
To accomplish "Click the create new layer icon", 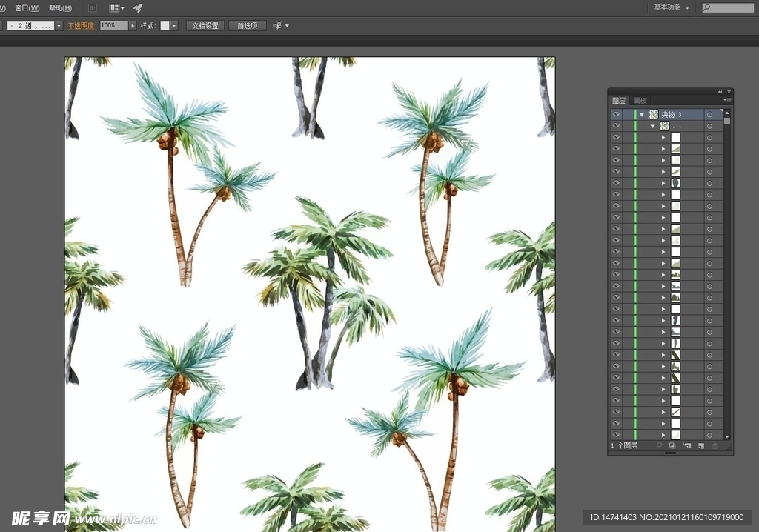I will click(701, 445).
